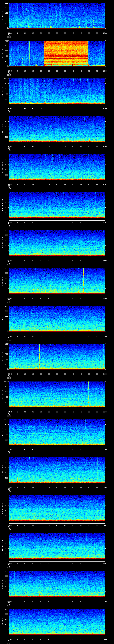114x644 pixels.
Task: Click the spectrogram panel starting at 15:19:00
Action: click(57, 205)
